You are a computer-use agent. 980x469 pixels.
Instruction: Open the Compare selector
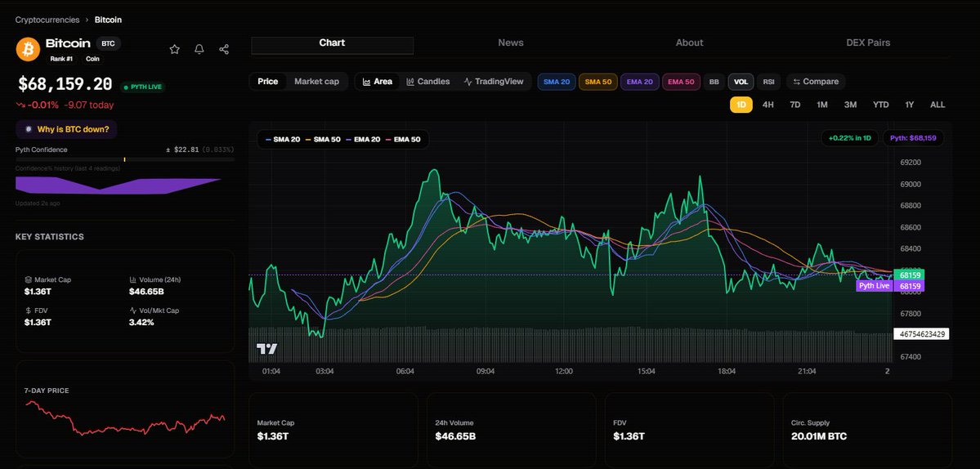(x=816, y=82)
